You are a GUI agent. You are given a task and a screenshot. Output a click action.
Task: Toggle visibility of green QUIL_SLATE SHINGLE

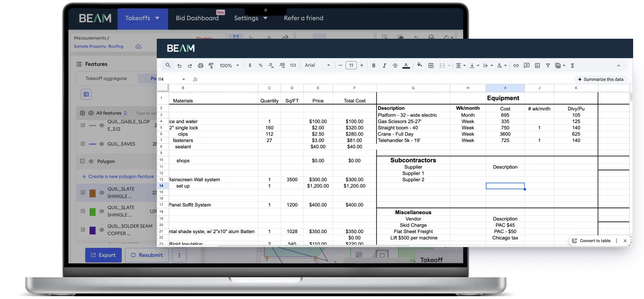tap(102, 211)
